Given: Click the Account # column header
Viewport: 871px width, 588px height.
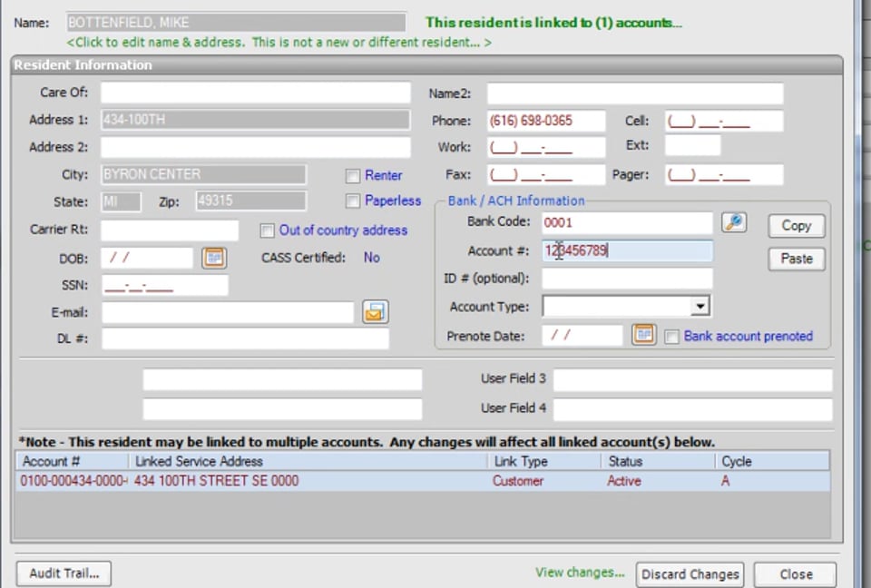Looking at the screenshot, I should (73, 461).
